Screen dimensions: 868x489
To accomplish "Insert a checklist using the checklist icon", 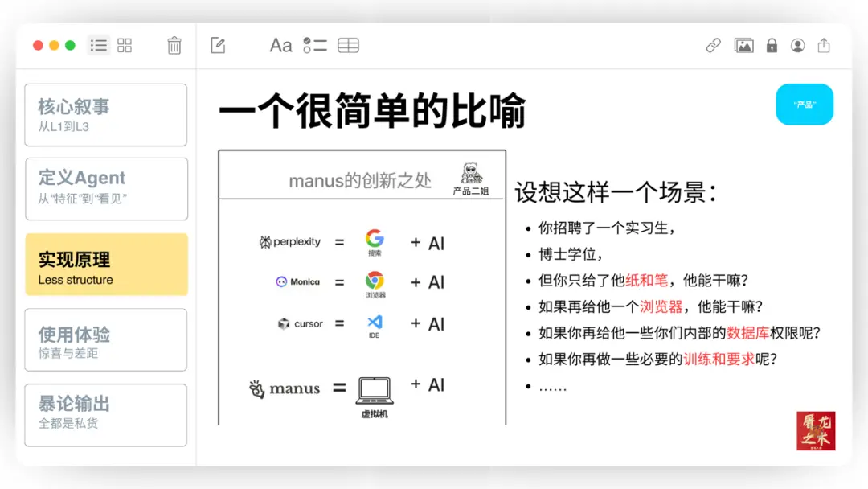I will point(313,46).
